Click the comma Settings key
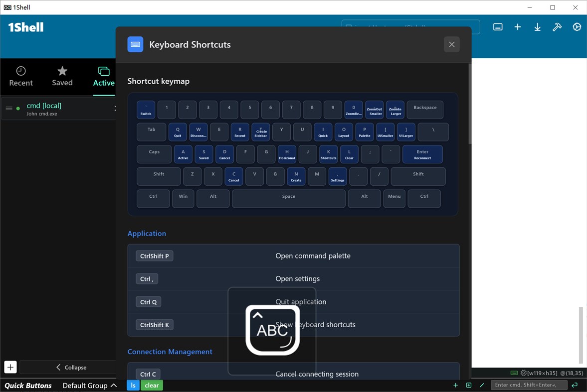This screenshot has height=392, width=587. coord(337,176)
